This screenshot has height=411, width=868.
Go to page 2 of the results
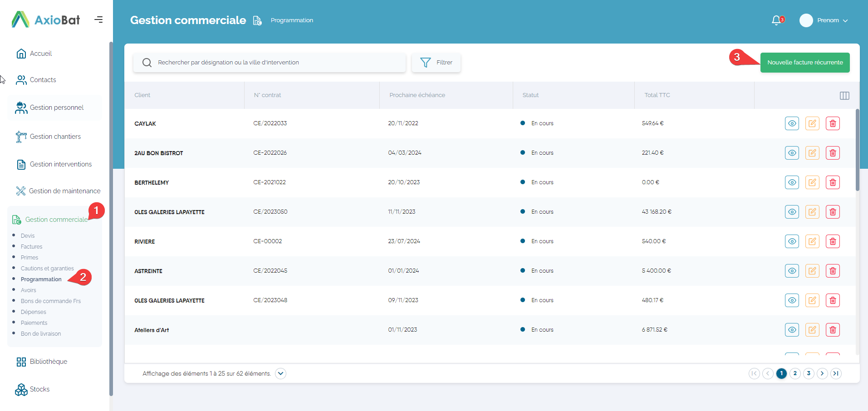[x=795, y=373]
